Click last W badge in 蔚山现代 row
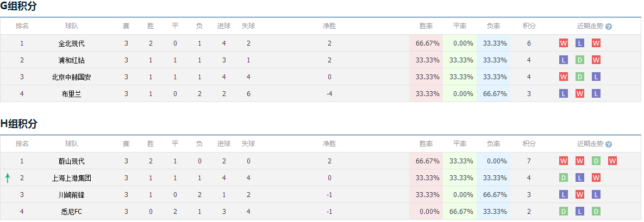 pyautogui.click(x=612, y=161)
